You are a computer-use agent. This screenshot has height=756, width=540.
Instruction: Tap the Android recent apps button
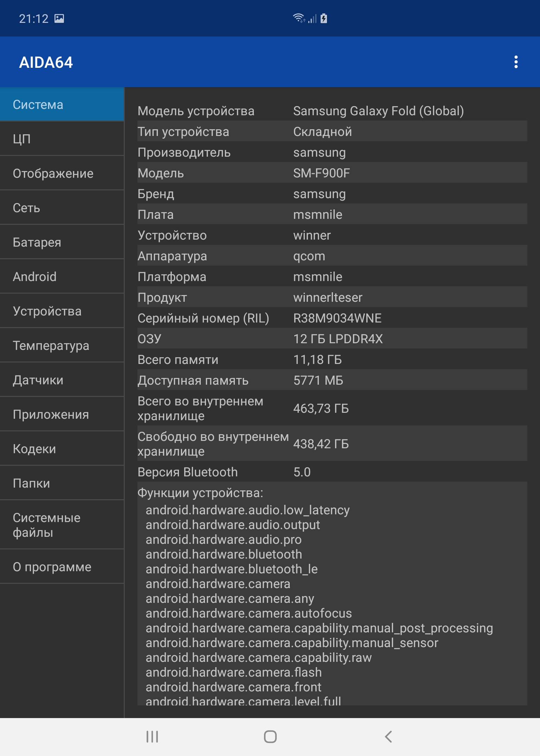tap(152, 737)
